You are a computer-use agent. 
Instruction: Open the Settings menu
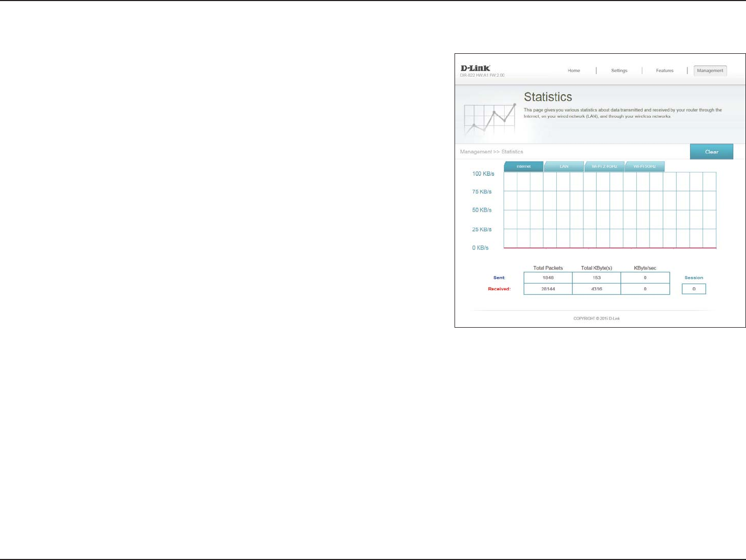click(x=619, y=70)
